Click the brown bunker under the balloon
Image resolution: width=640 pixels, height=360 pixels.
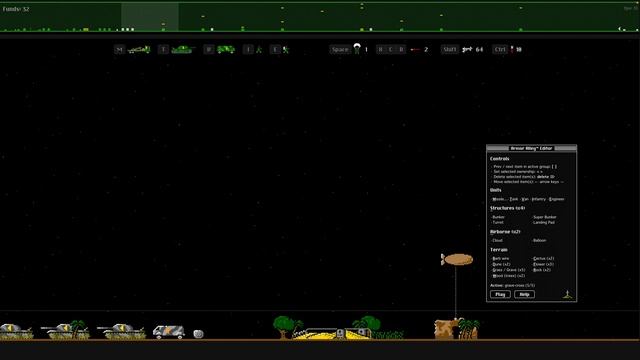[446, 329]
